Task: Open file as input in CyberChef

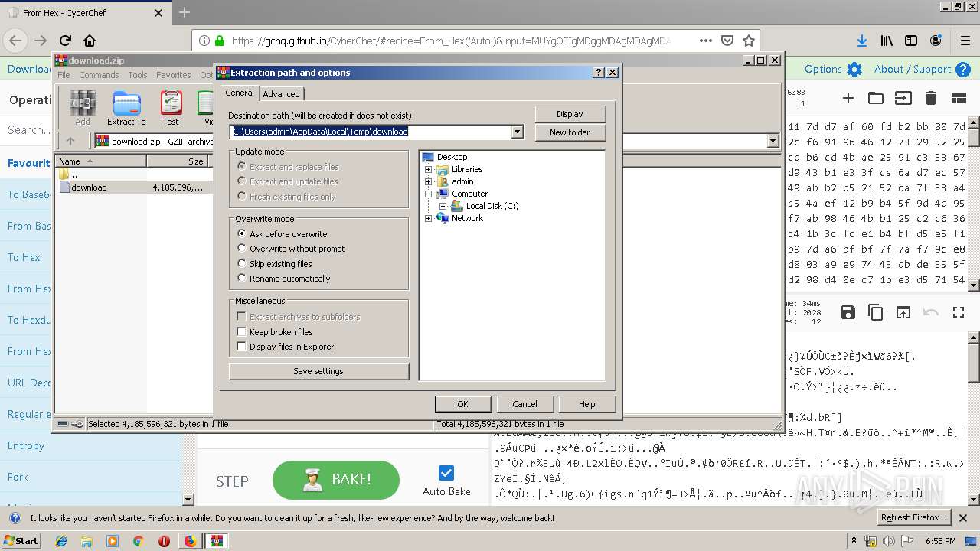Action: (x=903, y=98)
